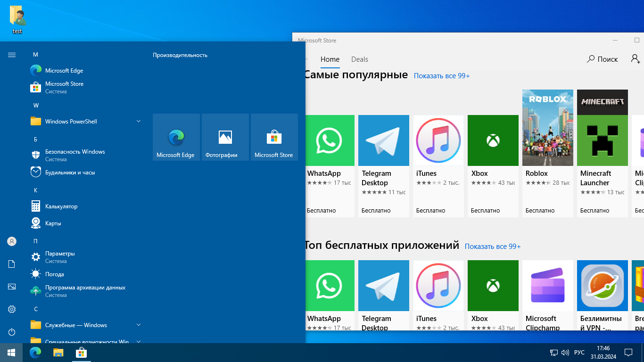
Task: Expand Служебные — Windows folder
Action: [139, 325]
